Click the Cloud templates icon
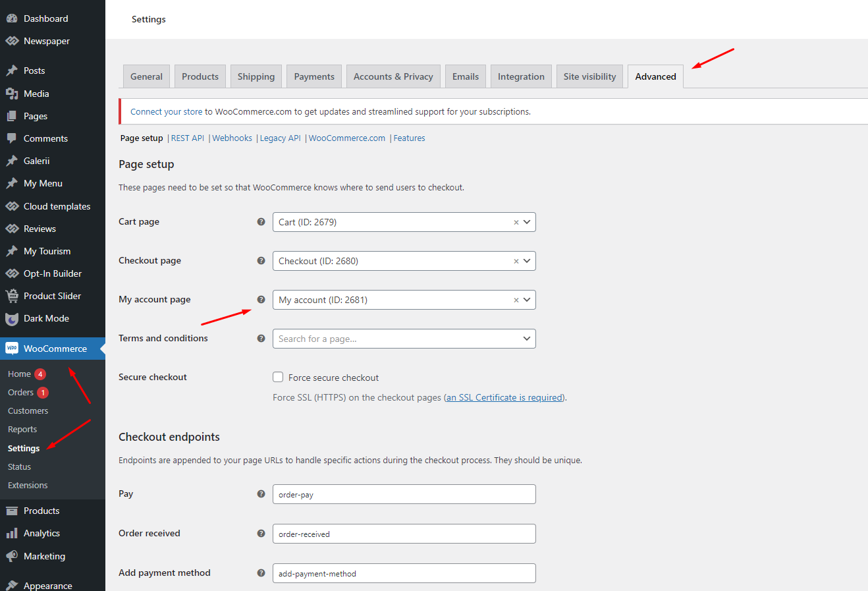This screenshot has height=591, width=868. 12,206
